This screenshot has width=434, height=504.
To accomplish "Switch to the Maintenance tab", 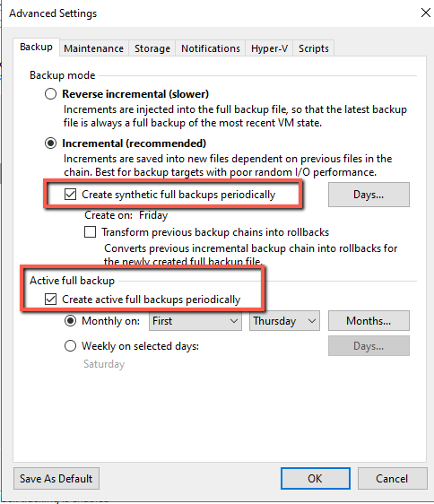I will [93, 48].
